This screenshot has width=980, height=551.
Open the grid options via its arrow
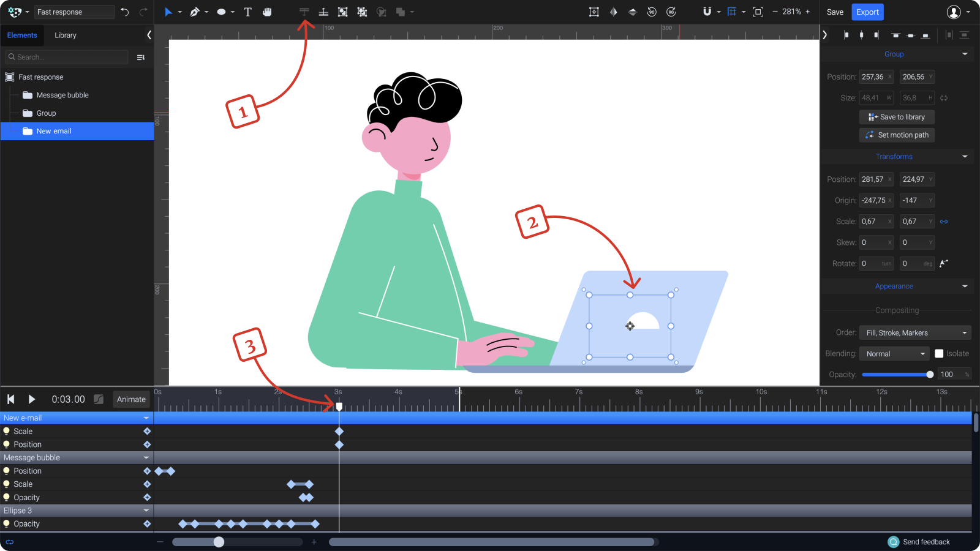[743, 12]
